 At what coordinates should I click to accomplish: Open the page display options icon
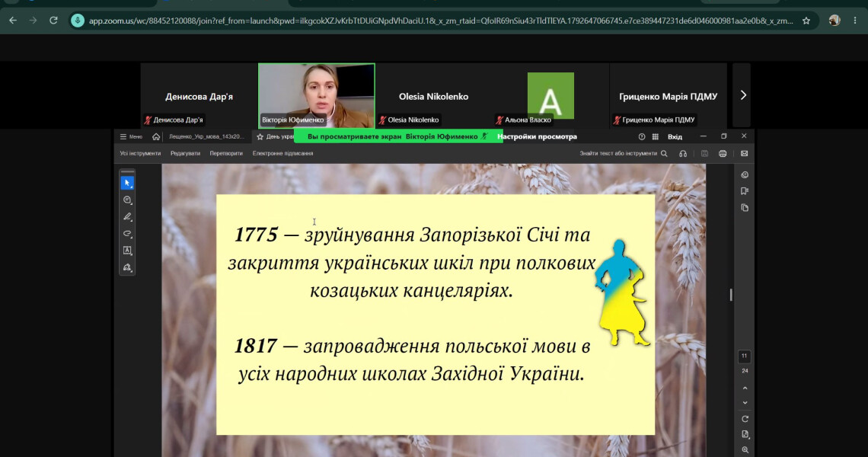[x=745, y=434]
